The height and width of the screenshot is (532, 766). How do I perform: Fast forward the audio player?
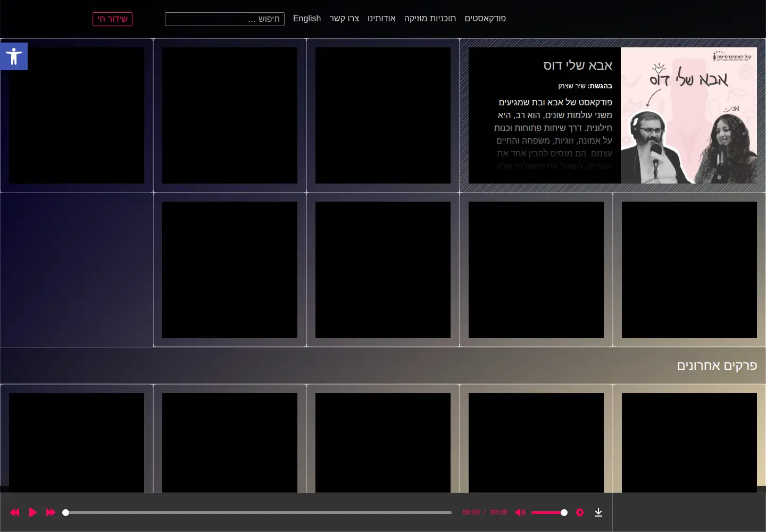pos(51,512)
